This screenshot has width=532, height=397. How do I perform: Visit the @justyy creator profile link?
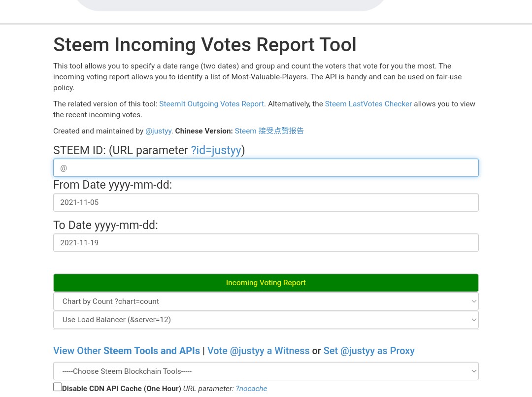(x=158, y=131)
